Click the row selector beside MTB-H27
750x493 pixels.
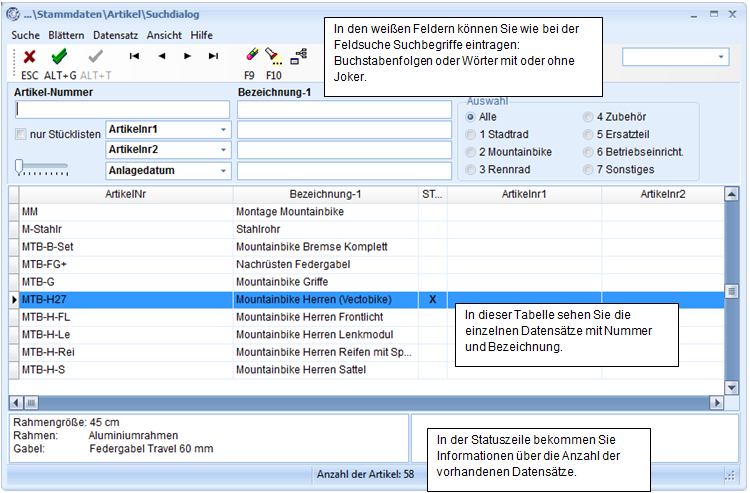click(x=14, y=300)
